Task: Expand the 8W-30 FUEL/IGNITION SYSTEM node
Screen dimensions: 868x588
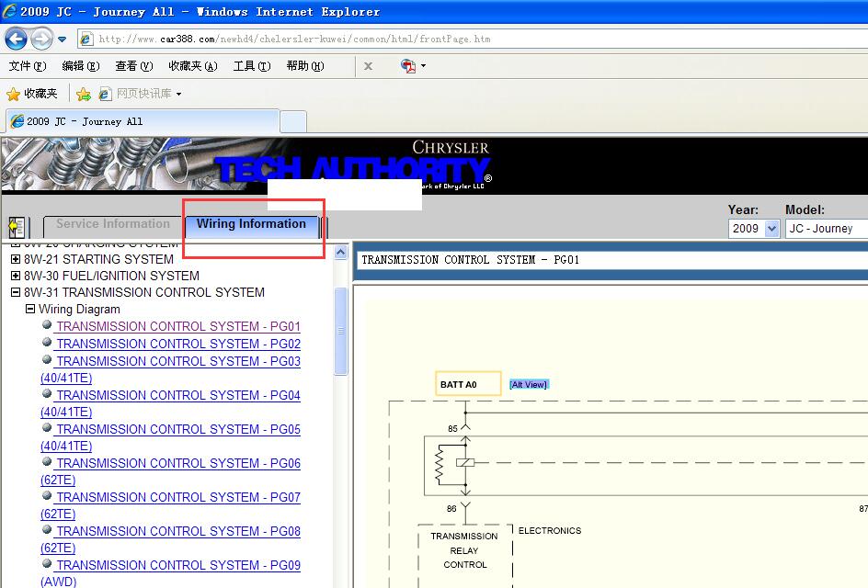Action: coord(16,276)
